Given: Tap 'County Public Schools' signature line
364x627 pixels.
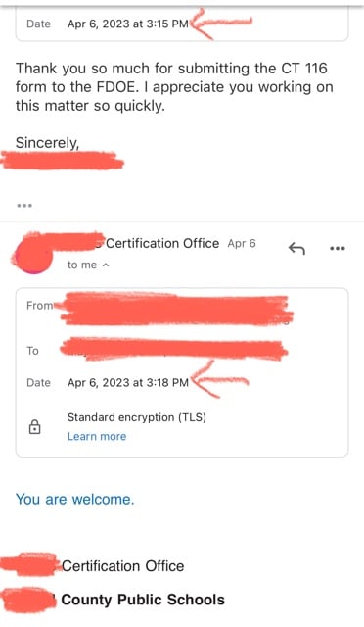Looking at the screenshot, I should [x=143, y=600].
